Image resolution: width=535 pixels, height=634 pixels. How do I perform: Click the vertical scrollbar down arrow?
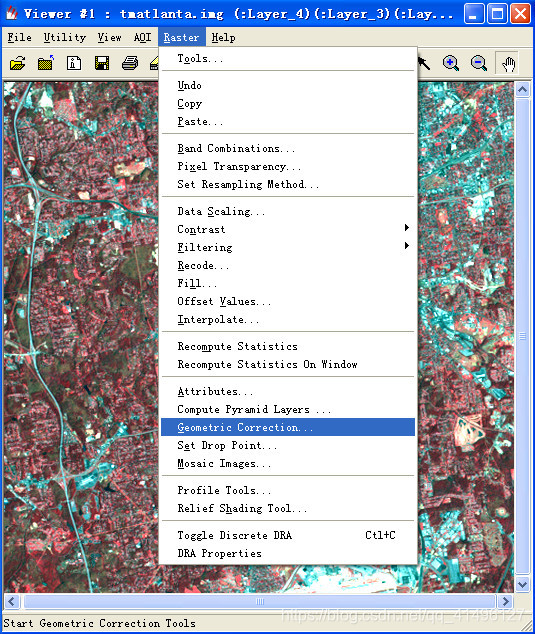522,584
